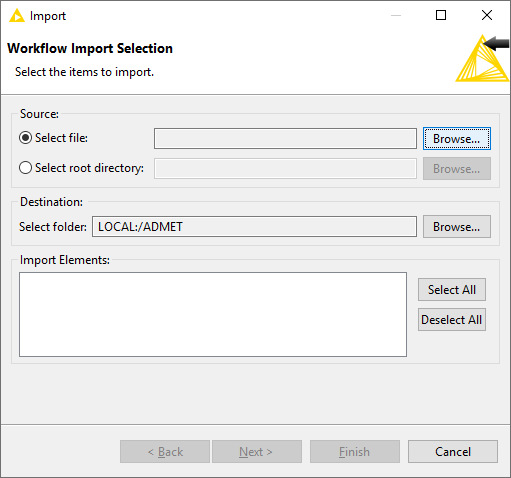Cancel the workflow import

click(453, 452)
